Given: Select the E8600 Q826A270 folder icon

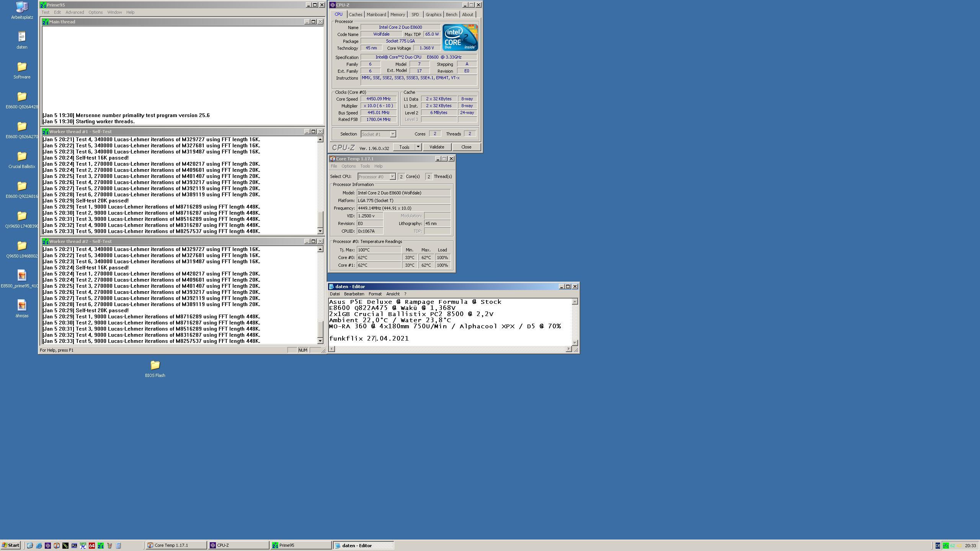Looking at the screenshot, I should [22, 130].
